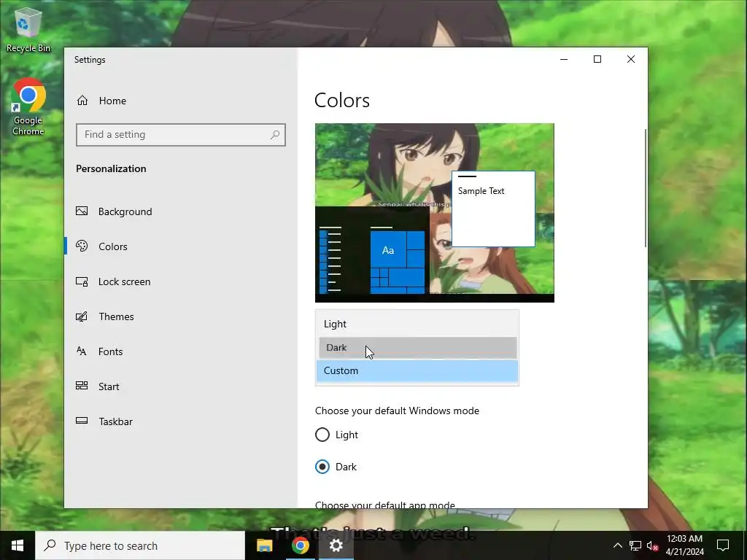Click 'Choose your default app mode' label
Screen dimensions: 747x560
point(385,505)
